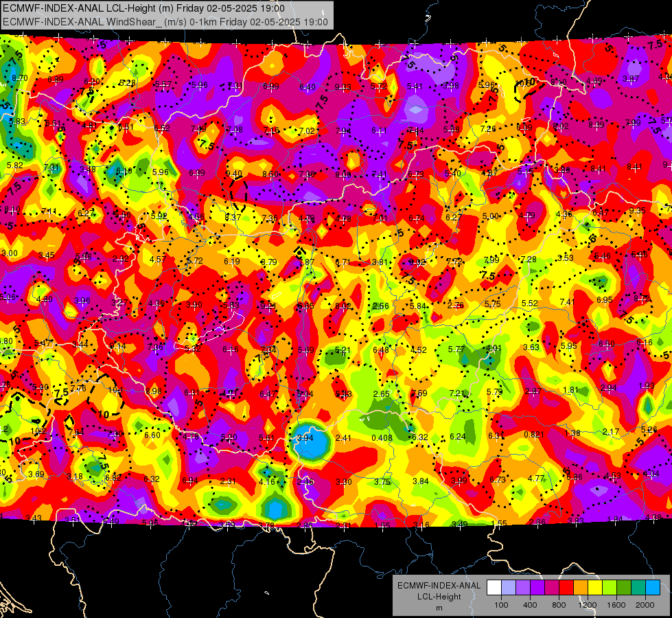
Task: Click the legend value 1200
Action: pyautogui.click(x=587, y=605)
